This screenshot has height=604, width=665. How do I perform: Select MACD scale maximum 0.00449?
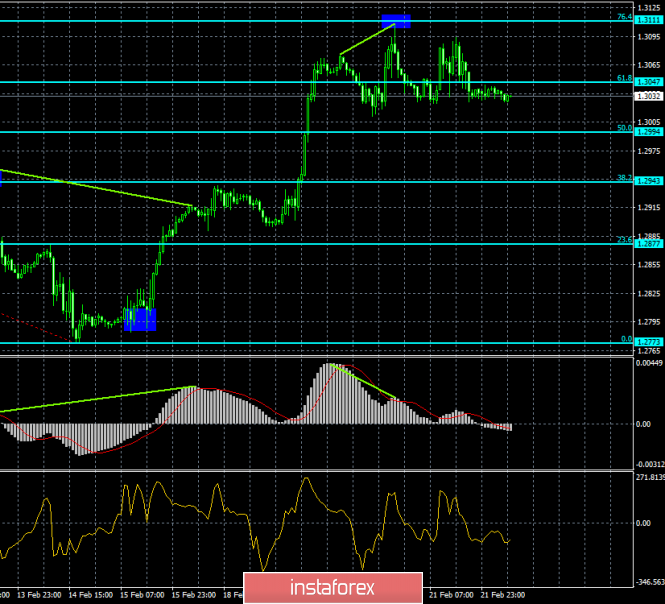coord(649,363)
